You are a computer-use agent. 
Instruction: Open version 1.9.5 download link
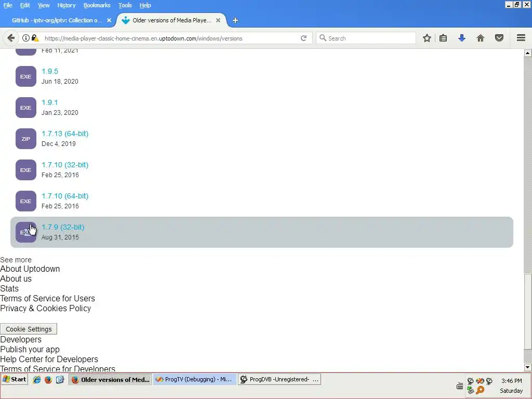(x=50, y=71)
